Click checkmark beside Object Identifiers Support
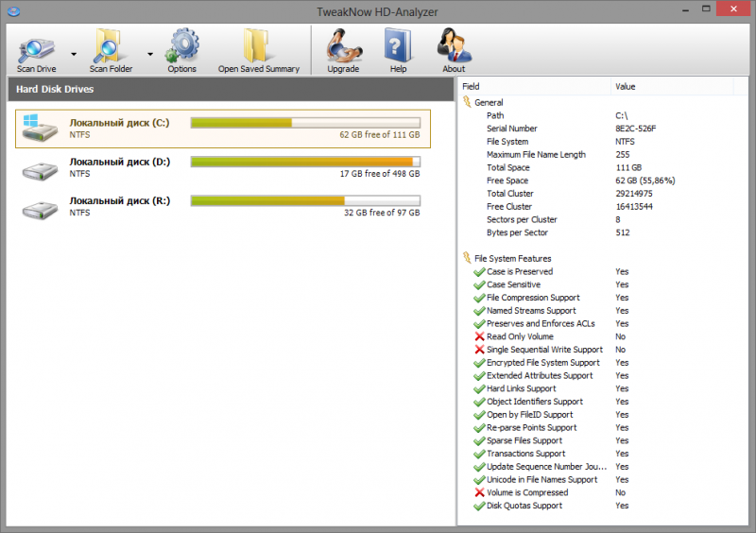Viewport: 756px width, 533px height. point(479,402)
